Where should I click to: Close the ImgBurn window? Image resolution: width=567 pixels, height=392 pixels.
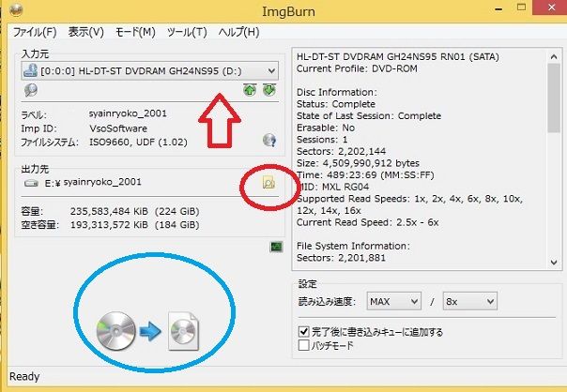coord(550,8)
